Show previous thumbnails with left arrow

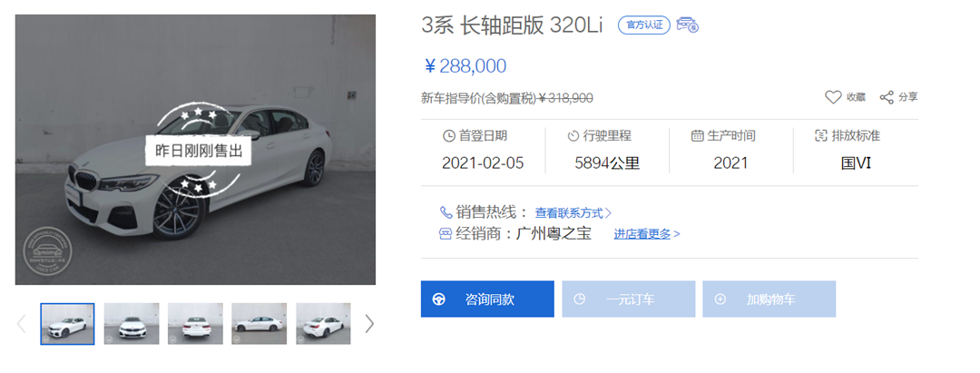[22, 323]
